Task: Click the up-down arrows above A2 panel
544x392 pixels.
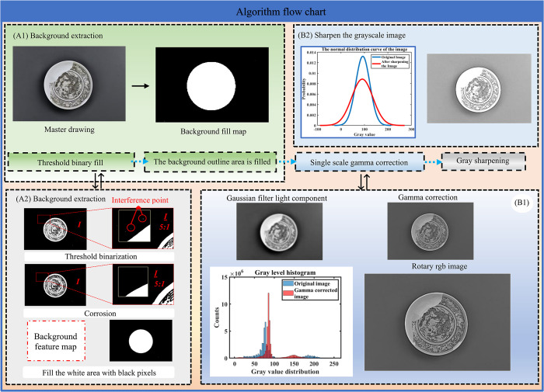Action: (x=98, y=182)
